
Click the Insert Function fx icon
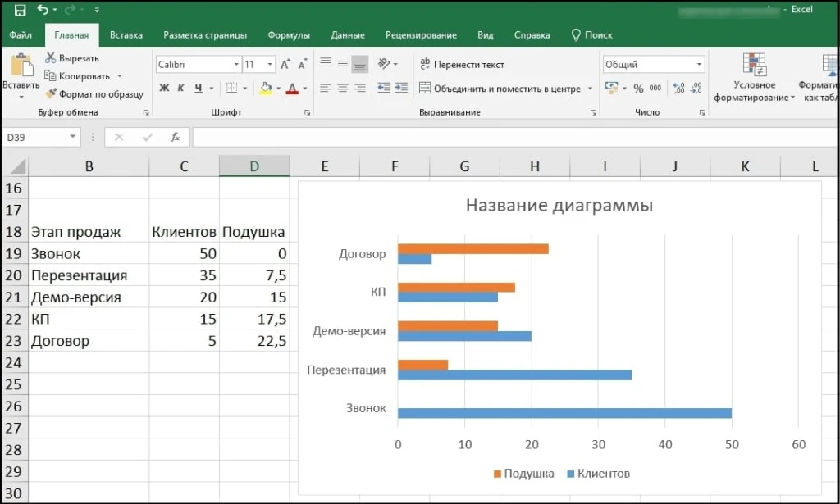(175, 138)
